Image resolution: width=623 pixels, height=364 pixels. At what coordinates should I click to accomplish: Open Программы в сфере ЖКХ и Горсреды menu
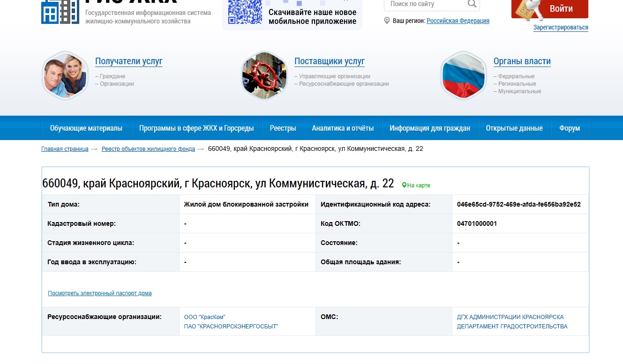[196, 128]
